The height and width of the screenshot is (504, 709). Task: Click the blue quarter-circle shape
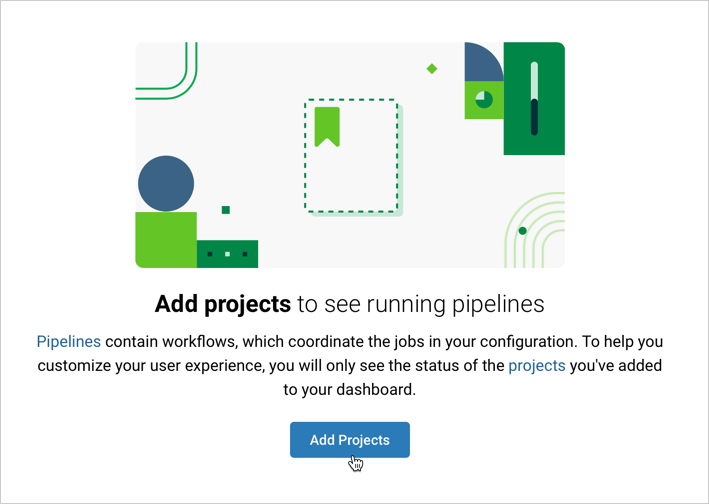coord(486,64)
